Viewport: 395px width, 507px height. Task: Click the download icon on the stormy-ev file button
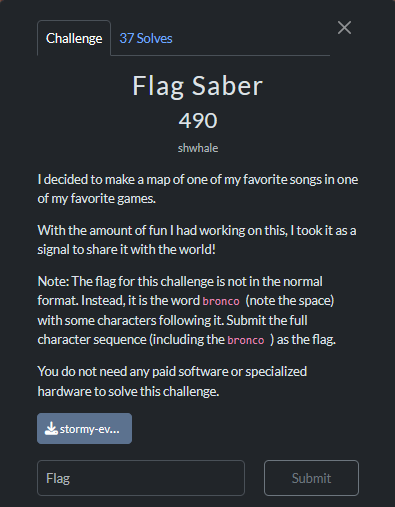pyautogui.click(x=51, y=428)
